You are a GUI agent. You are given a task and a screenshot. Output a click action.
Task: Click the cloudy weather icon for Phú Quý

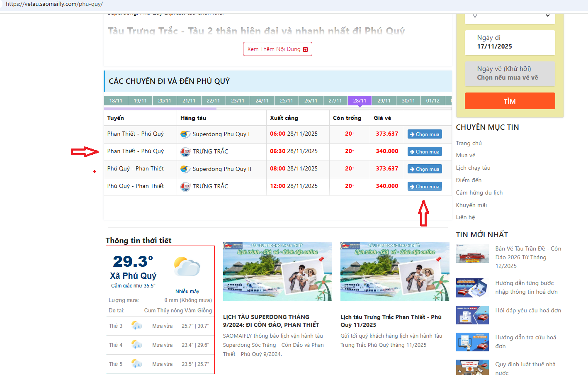[187, 267]
